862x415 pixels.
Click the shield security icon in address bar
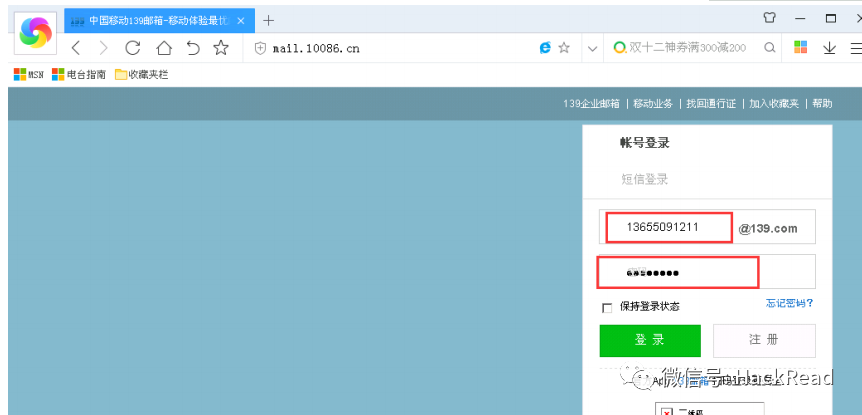(x=260, y=48)
